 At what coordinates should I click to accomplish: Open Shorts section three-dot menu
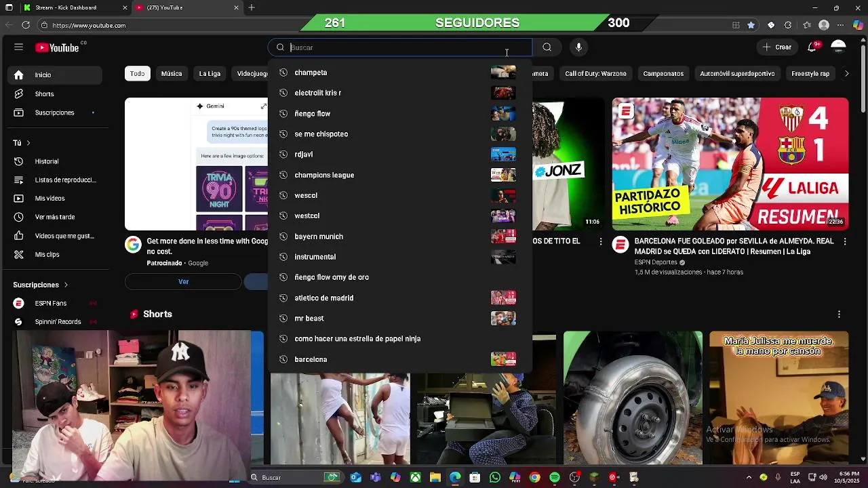tap(839, 314)
